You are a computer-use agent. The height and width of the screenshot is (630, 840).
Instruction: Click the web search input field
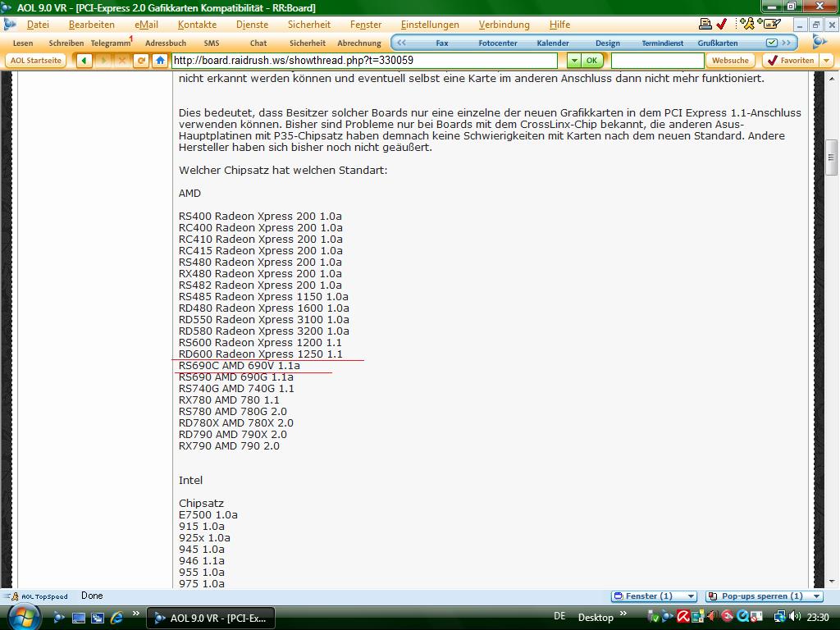[x=657, y=61]
